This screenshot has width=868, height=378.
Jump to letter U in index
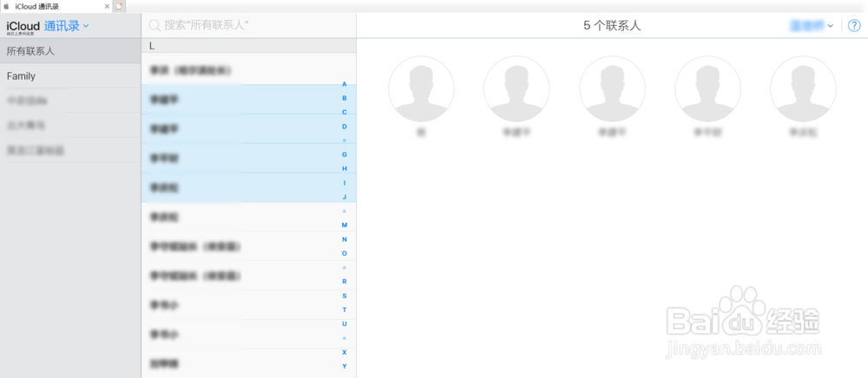tap(345, 324)
